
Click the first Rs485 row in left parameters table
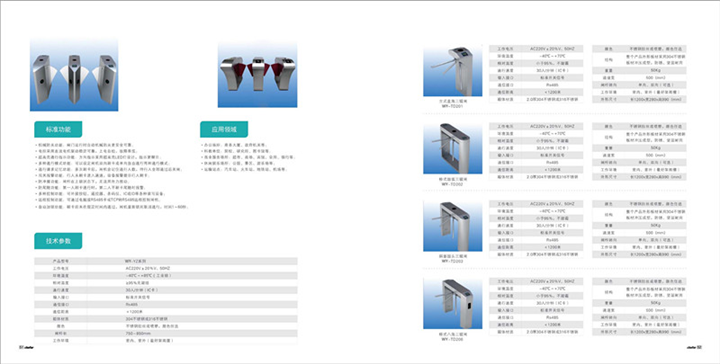click(x=166, y=304)
